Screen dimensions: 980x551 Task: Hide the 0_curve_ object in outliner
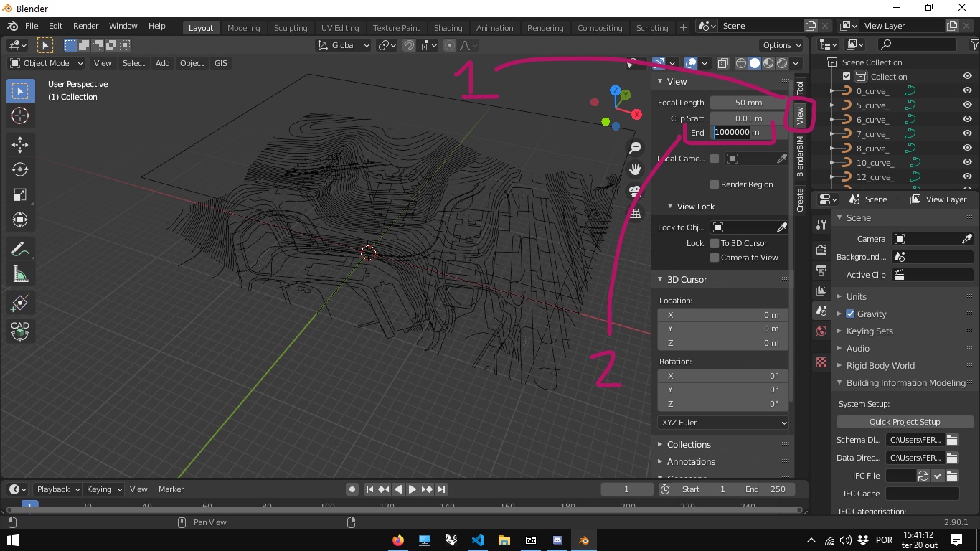coord(967,91)
